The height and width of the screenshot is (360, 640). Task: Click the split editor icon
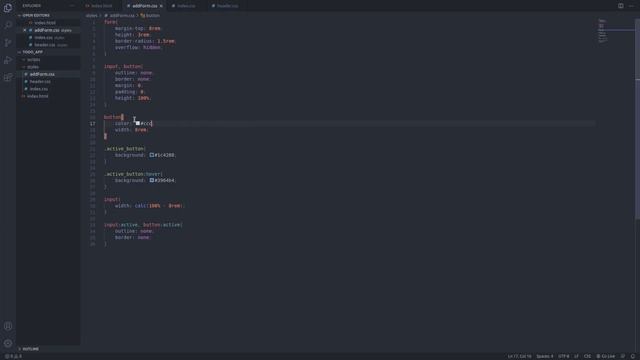(620, 6)
